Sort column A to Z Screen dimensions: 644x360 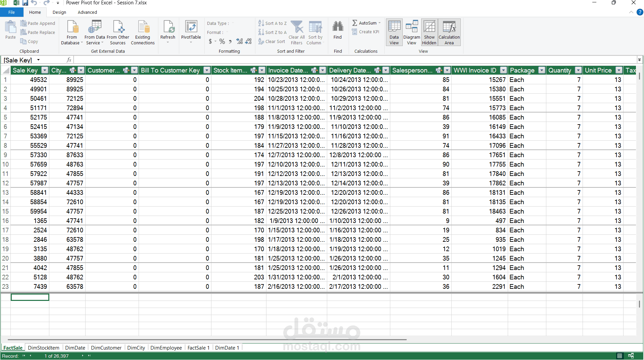tap(273, 23)
